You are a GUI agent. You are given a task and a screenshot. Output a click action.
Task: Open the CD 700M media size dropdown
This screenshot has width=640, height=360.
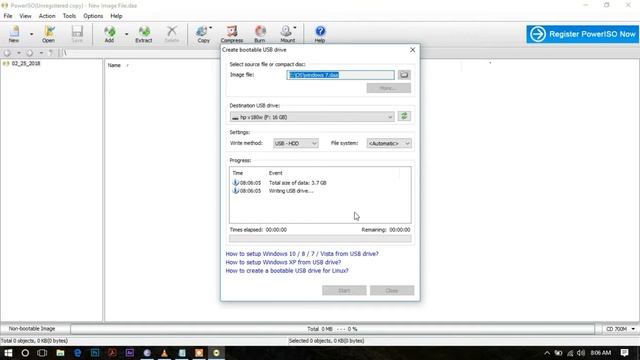pos(620,329)
